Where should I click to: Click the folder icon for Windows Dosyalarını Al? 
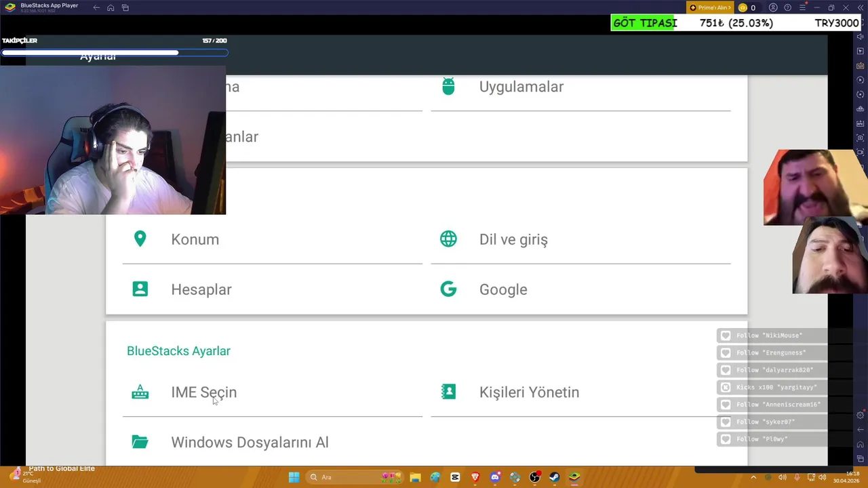[x=140, y=442]
